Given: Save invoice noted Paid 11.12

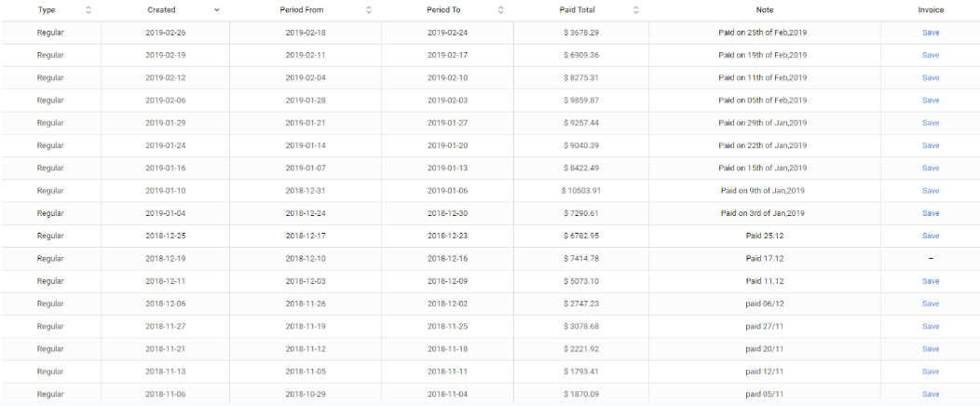Looking at the screenshot, I should (x=930, y=281).
